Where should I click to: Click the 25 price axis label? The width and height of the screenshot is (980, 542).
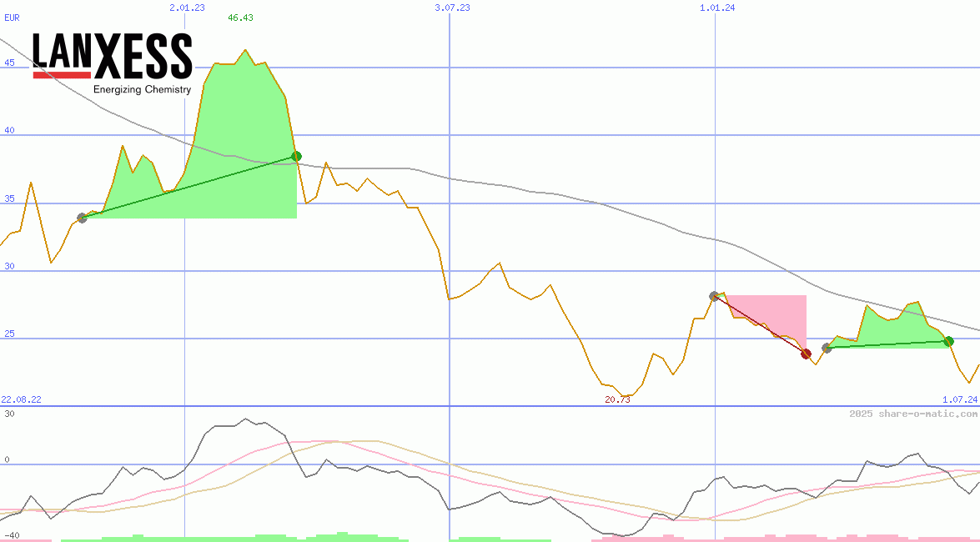pyautogui.click(x=9, y=334)
